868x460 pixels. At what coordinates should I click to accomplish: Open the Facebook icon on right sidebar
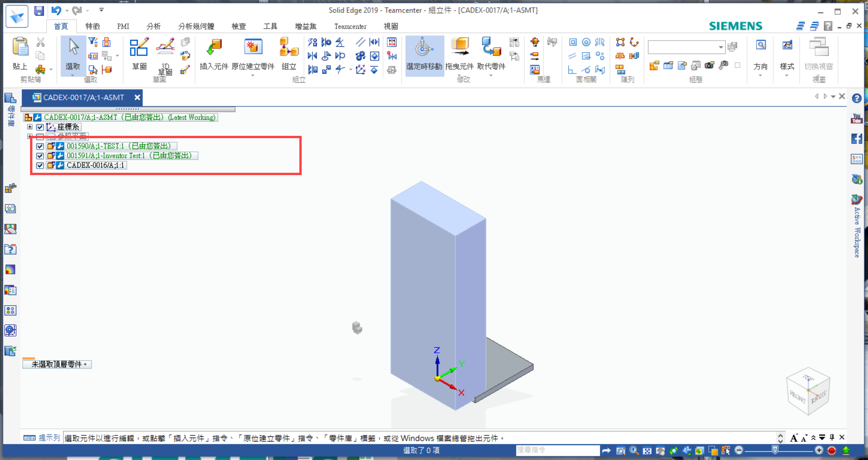point(856,138)
